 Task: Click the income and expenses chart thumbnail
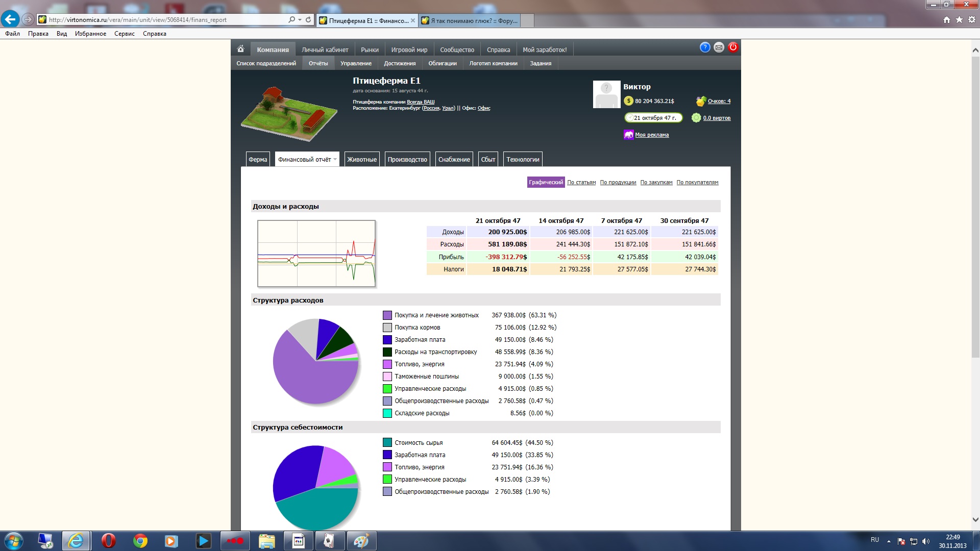pos(316,254)
